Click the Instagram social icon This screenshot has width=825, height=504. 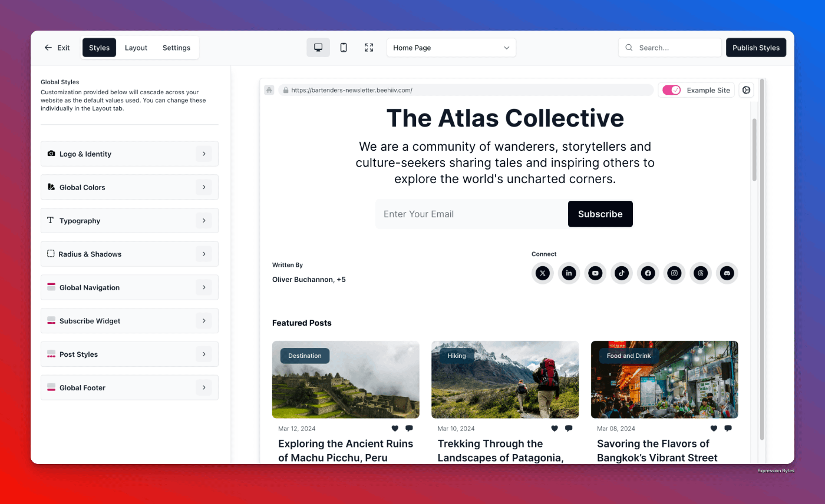click(674, 273)
